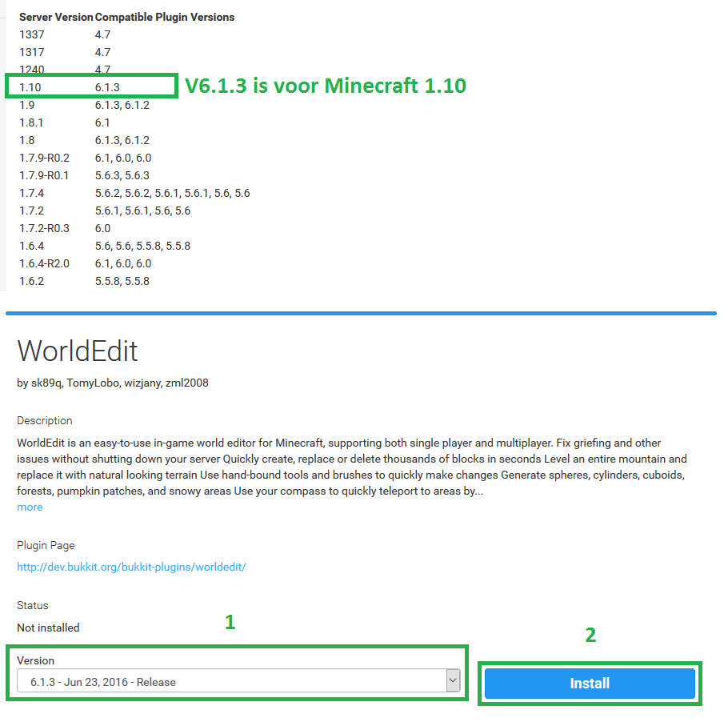Select server version 1.6.4-R2.0 cell
Image resolution: width=728 pixels, height=722 pixels.
pyautogui.click(x=44, y=264)
